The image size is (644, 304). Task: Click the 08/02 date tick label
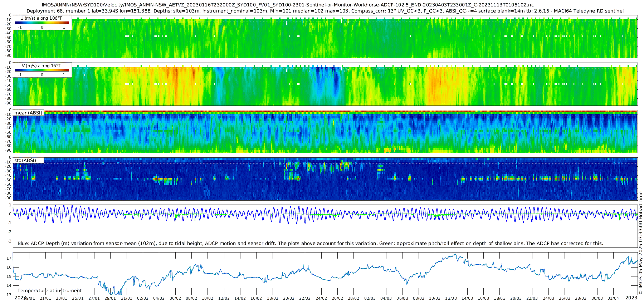[x=191, y=298]
